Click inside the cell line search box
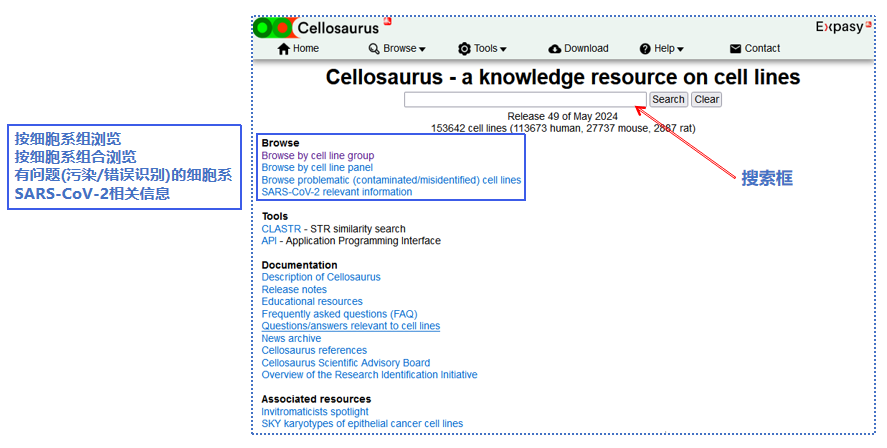The width and height of the screenshot is (887, 448). coord(525,99)
